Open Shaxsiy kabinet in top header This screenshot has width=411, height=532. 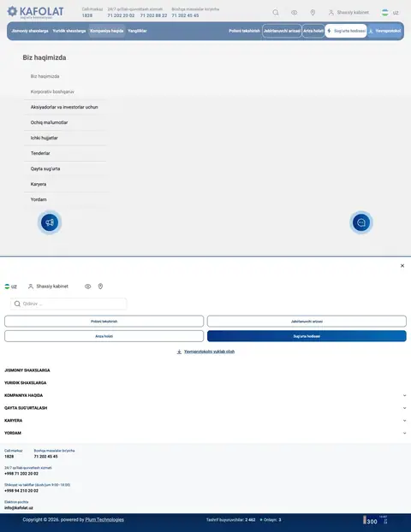348,13
